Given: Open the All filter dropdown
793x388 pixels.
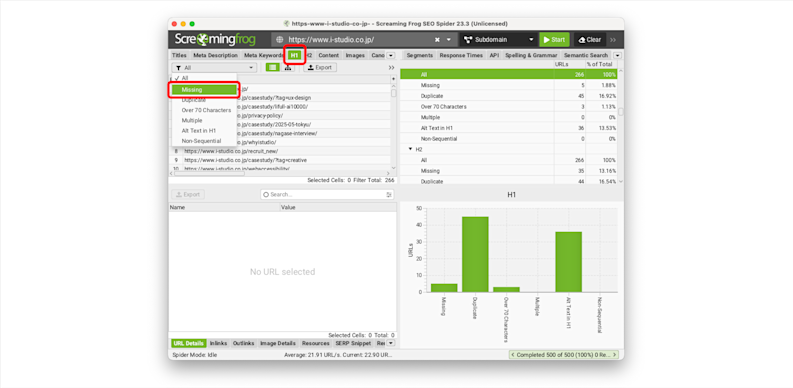Looking at the screenshot, I should [x=214, y=67].
